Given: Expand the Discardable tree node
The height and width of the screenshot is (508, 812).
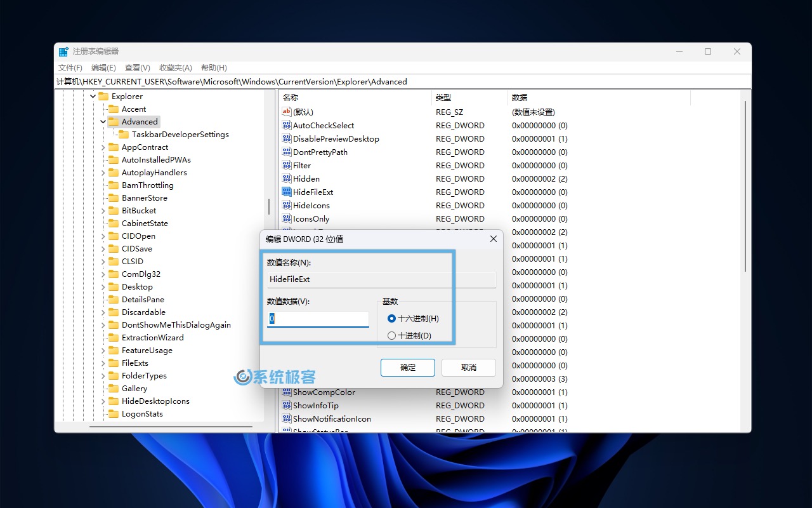Looking at the screenshot, I should click(103, 312).
